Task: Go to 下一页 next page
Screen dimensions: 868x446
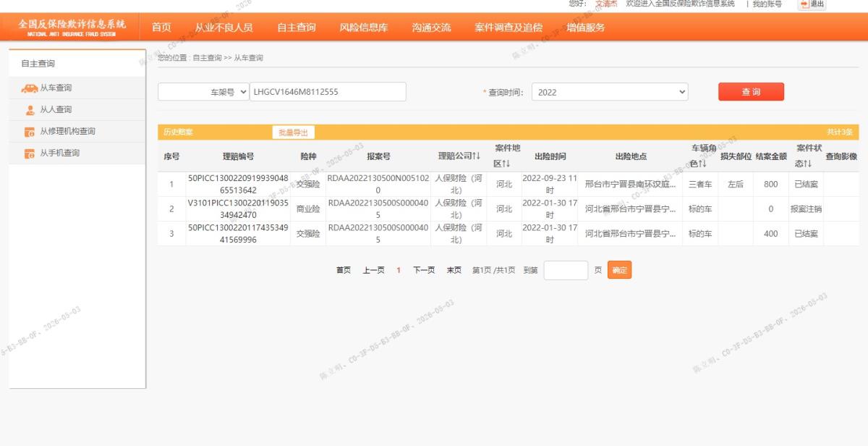Action: (424, 270)
